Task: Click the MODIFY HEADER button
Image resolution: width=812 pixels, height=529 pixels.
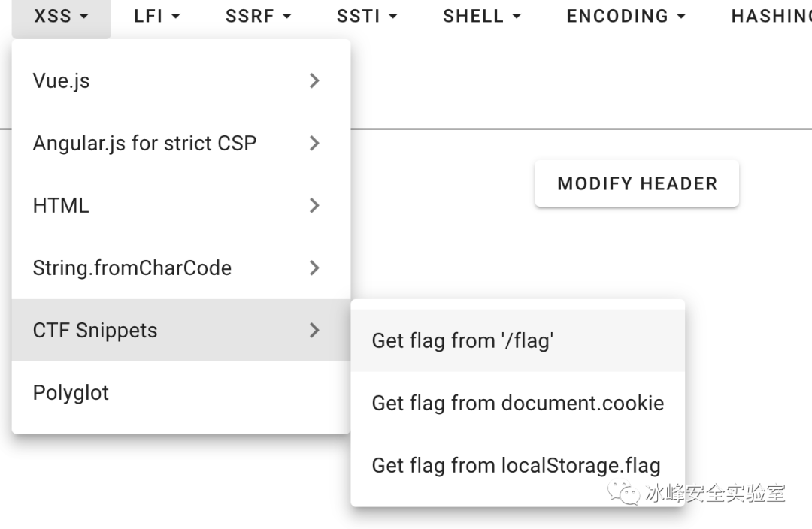Action: (x=637, y=183)
